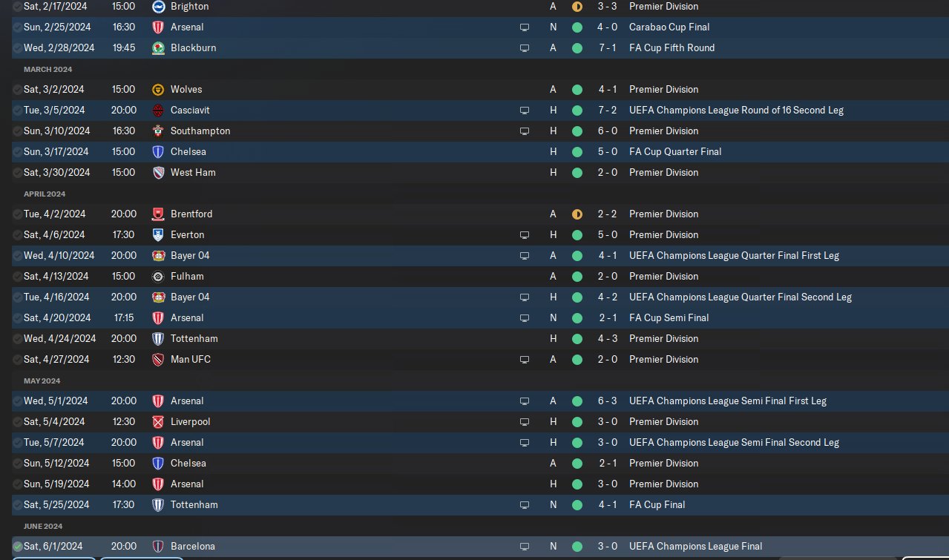Select the Wolves club crest
The height and width of the screenshot is (560, 949).
pos(157,89)
